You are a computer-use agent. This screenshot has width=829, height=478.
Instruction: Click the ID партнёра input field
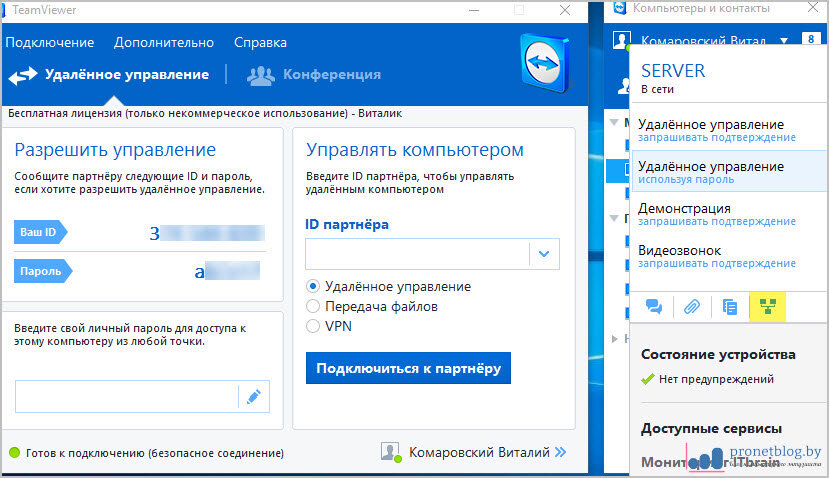(x=417, y=254)
